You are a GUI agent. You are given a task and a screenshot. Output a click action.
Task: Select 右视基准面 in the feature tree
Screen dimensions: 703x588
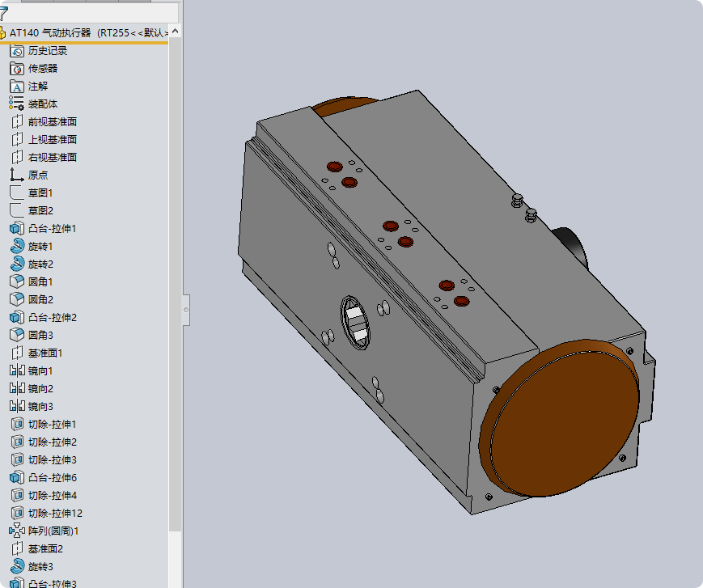53,157
